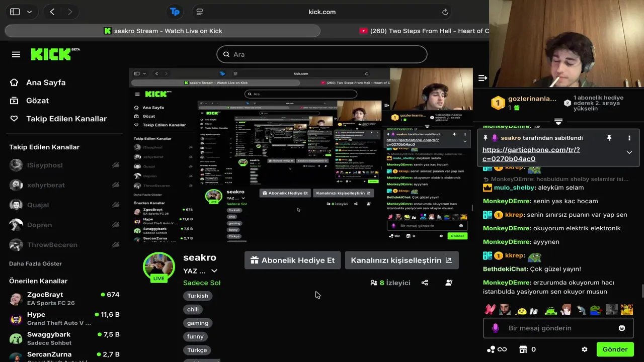This screenshot has width=644, height=362.
Task: Open followed channel Dopren
Action: (39, 225)
